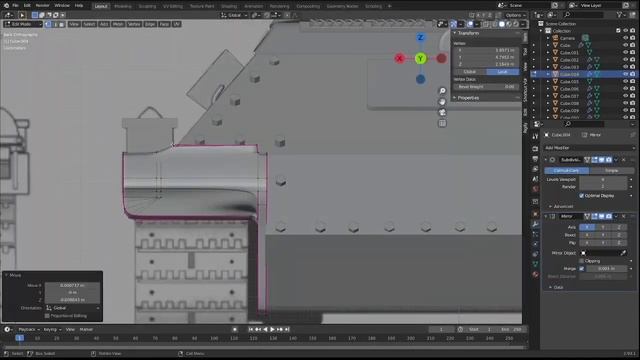Switch to the UV Editing workspace tab

click(173, 6)
